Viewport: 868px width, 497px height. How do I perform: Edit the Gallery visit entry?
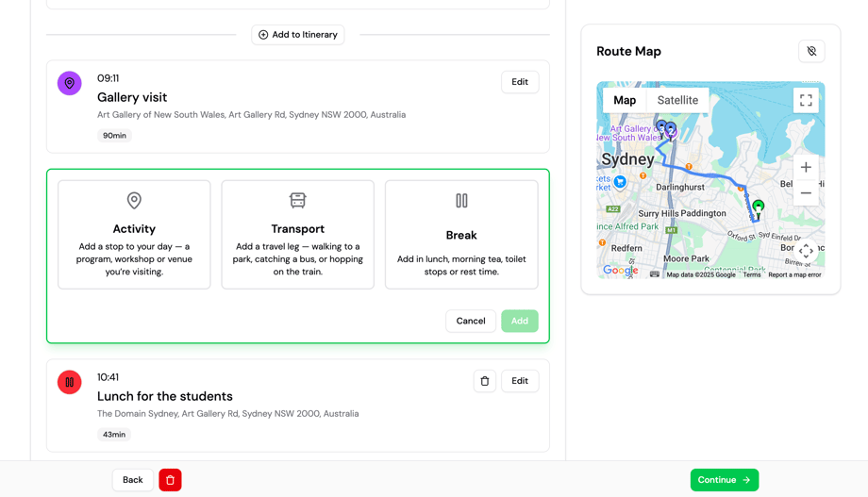pos(520,82)
